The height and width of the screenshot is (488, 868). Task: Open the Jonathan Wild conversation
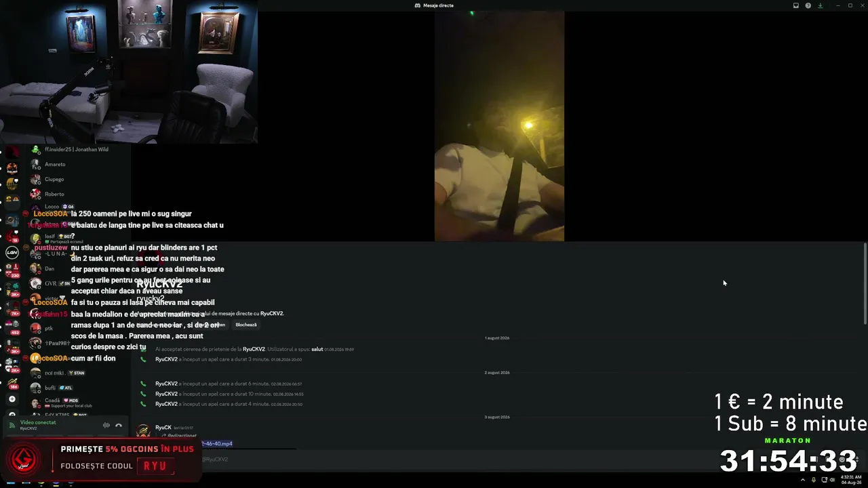tap(76, 149)
